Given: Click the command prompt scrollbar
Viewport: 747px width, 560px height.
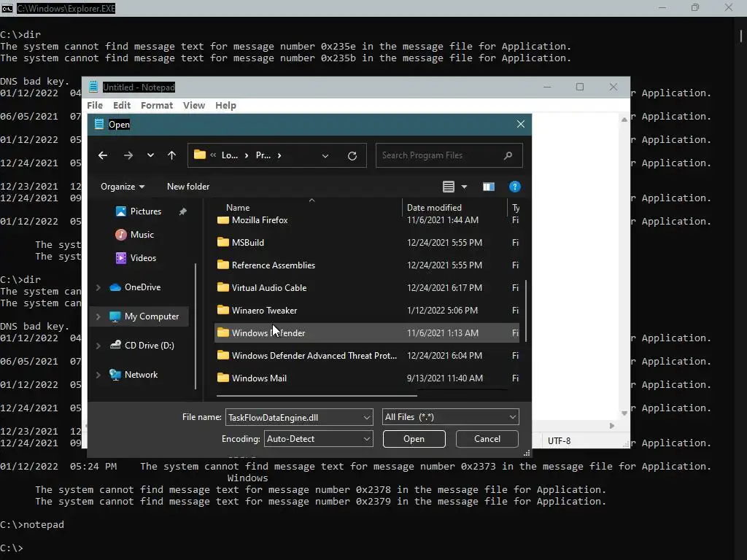Looking at the screenshot, I should [741, 36].
